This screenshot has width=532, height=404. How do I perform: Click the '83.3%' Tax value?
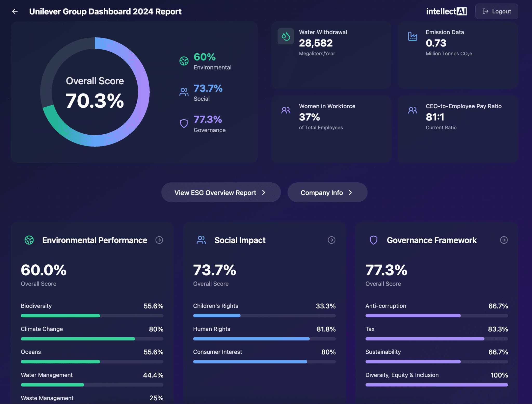click(498, 329)
